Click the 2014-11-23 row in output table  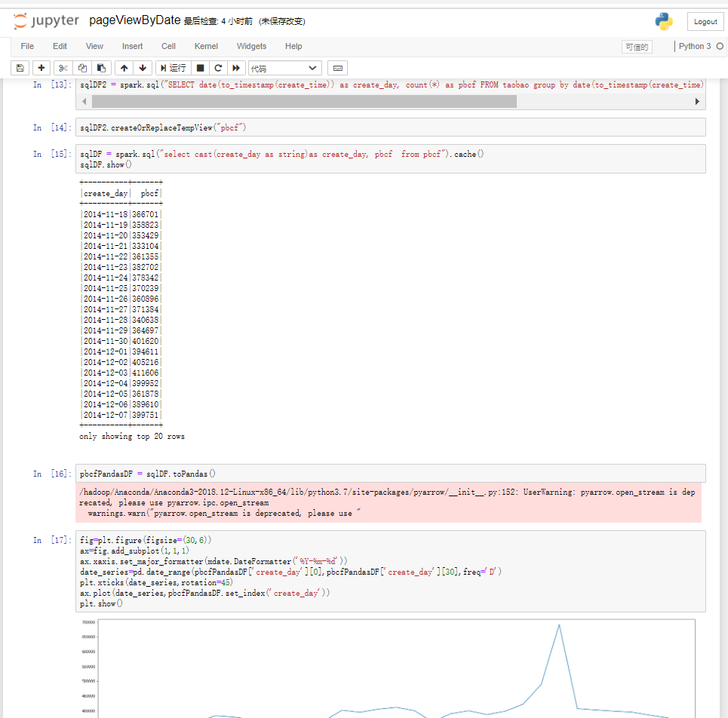point(121,267)
